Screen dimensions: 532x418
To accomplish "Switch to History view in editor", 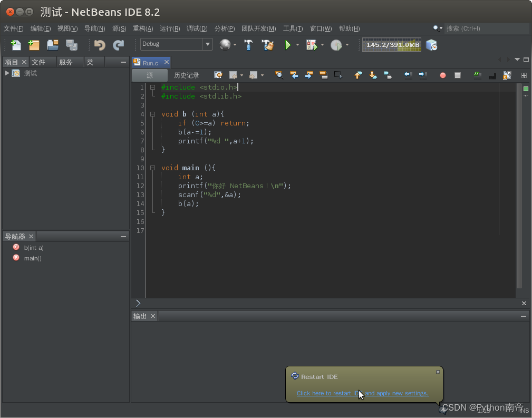I will click(187, 75).
